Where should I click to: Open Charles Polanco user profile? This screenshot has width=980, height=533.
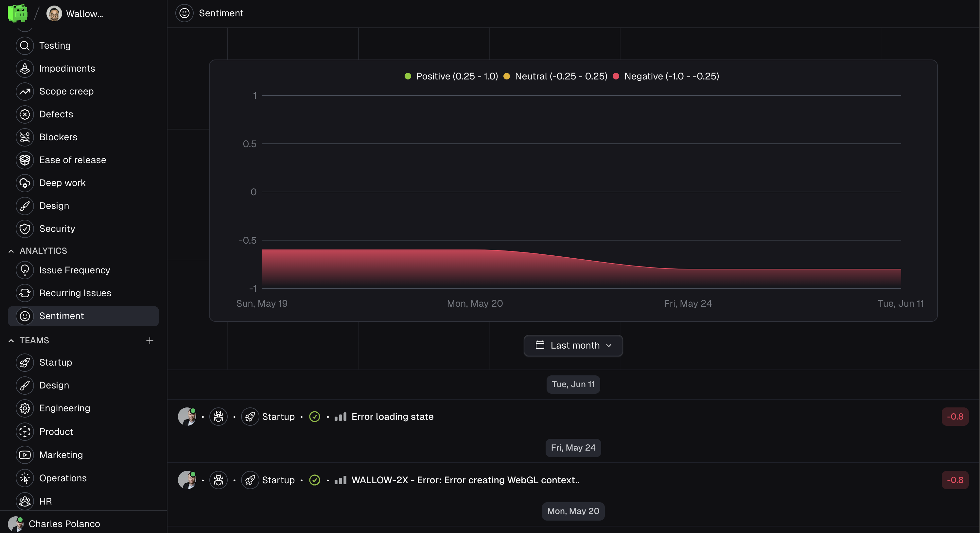coord(64,524)
